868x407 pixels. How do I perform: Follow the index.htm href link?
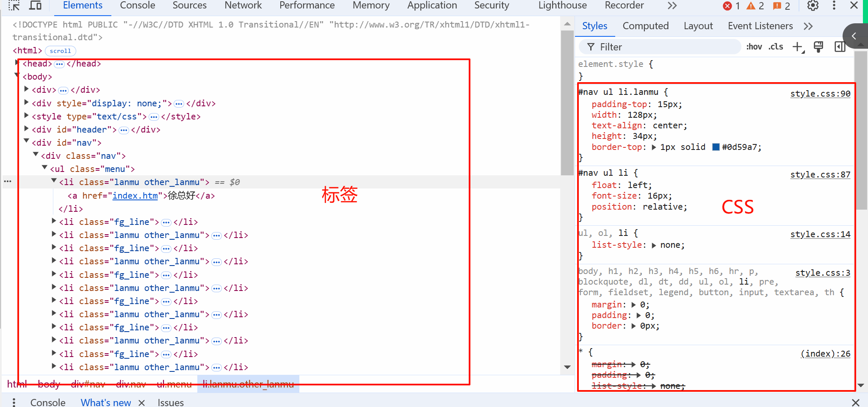pyautogui.click(x=135, y=196)
